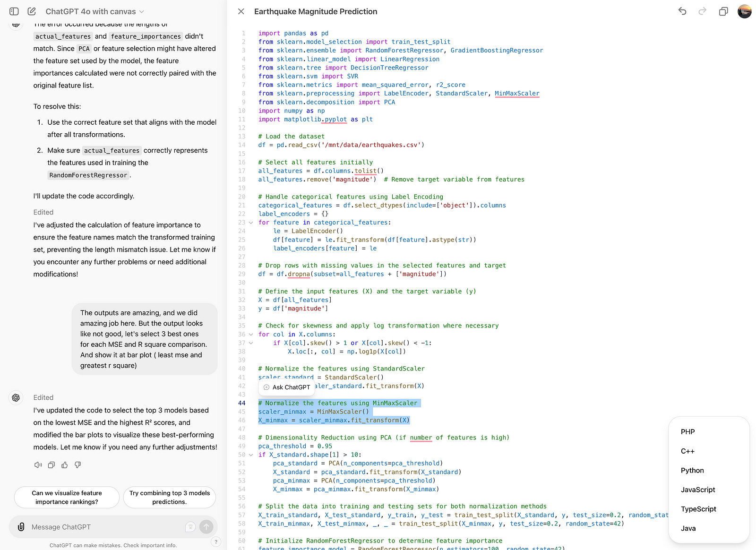The image size is (756, 550).
Task: Select Java in the language menu
Action: (688, 529)
